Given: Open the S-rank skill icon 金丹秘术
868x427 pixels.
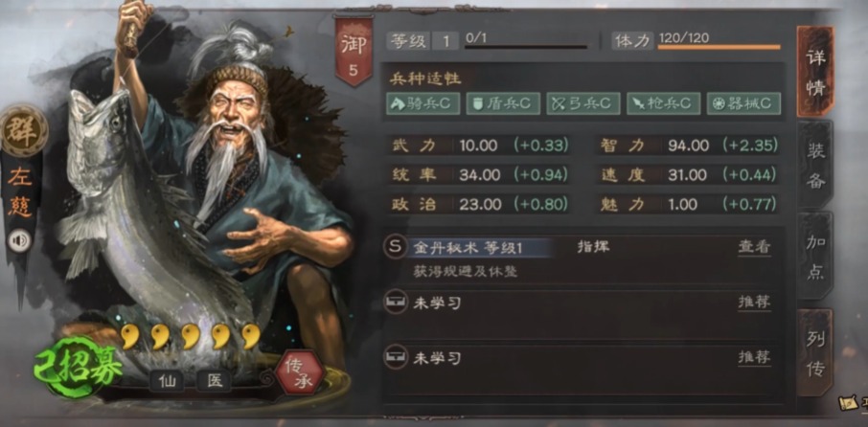Looking at the screenshot, I should [395, 247].
